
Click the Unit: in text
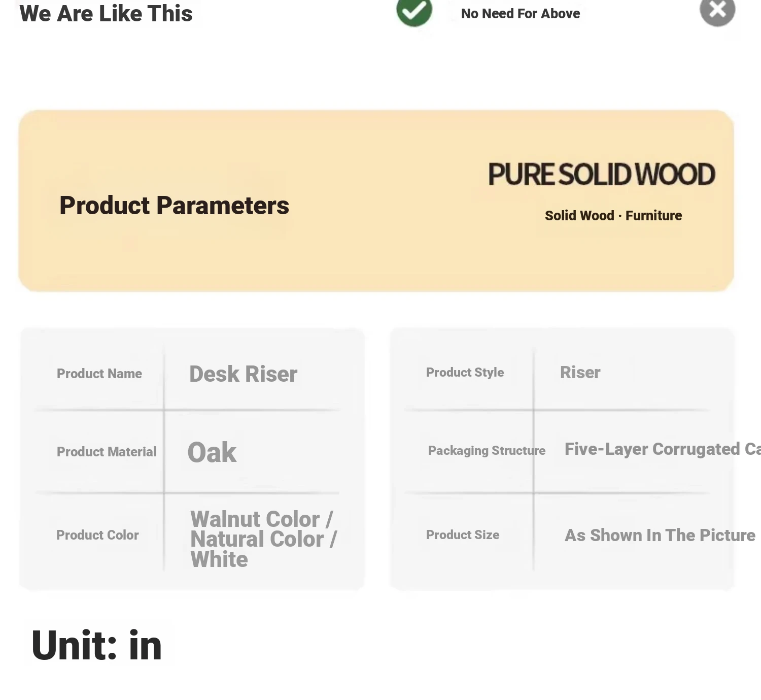click(96, 645)
